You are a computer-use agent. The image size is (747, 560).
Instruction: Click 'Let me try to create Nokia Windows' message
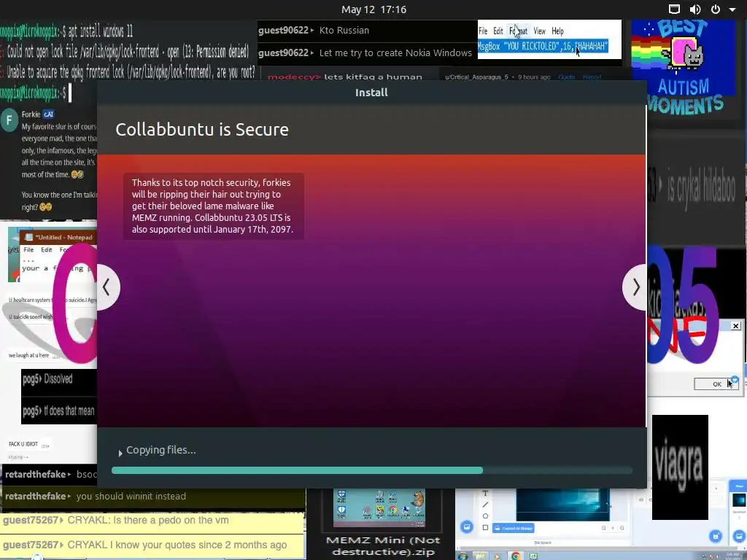coord(395,52)
